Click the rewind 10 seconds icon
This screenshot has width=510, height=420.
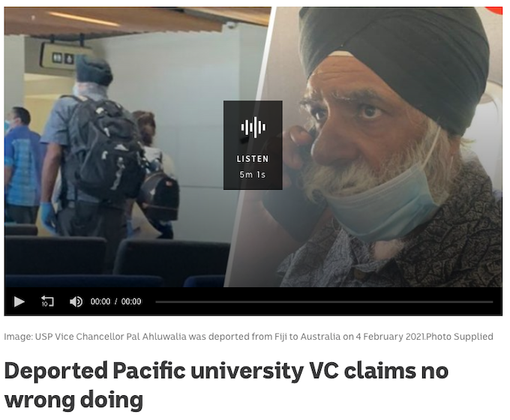[x=47, y=301]
